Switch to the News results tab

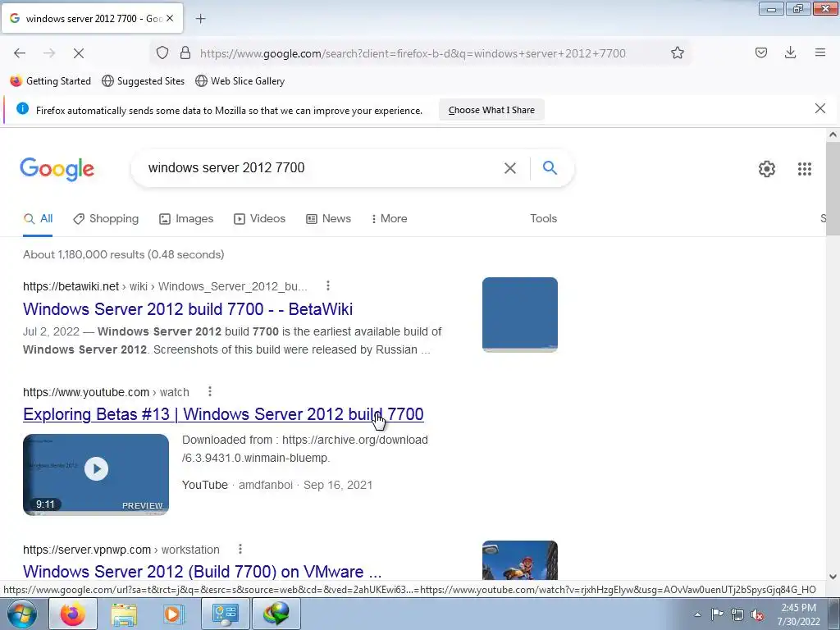pos(328,218)
